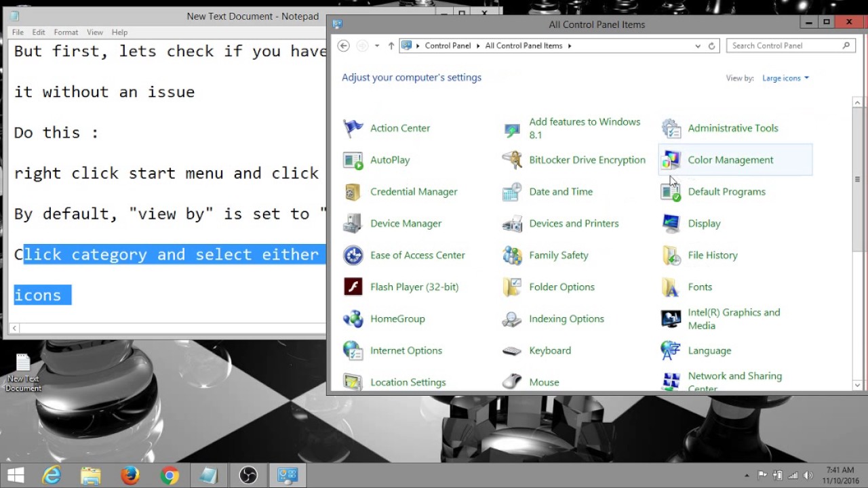Expand the View by Large icons dropdown
Image resolution: width=868 pixels, height=488 pixels.
785,78
